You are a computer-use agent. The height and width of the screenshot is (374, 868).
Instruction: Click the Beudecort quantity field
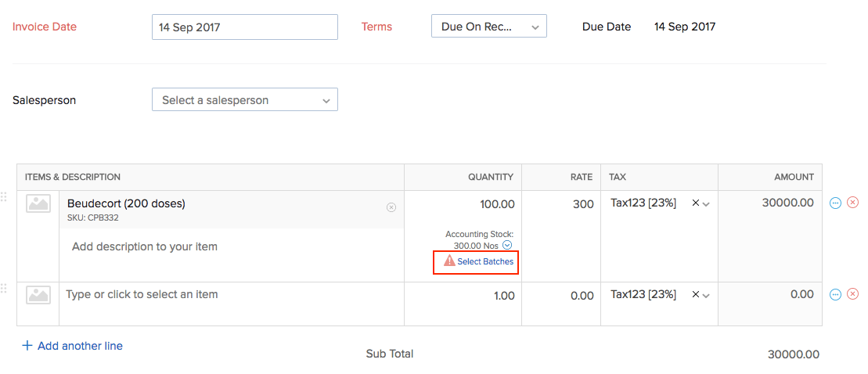(x=470, y=204)
